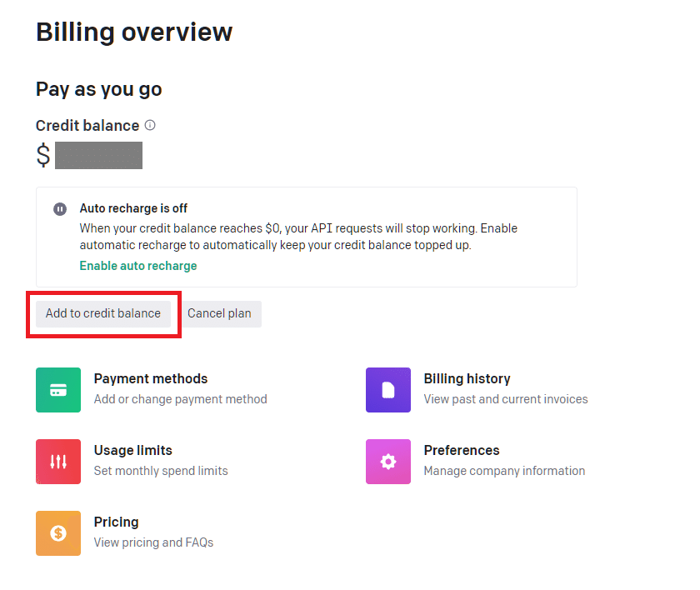700x590 pixels.
Task: Open the Preferences section
Action: pyautogui.click(x=461, y=450)
